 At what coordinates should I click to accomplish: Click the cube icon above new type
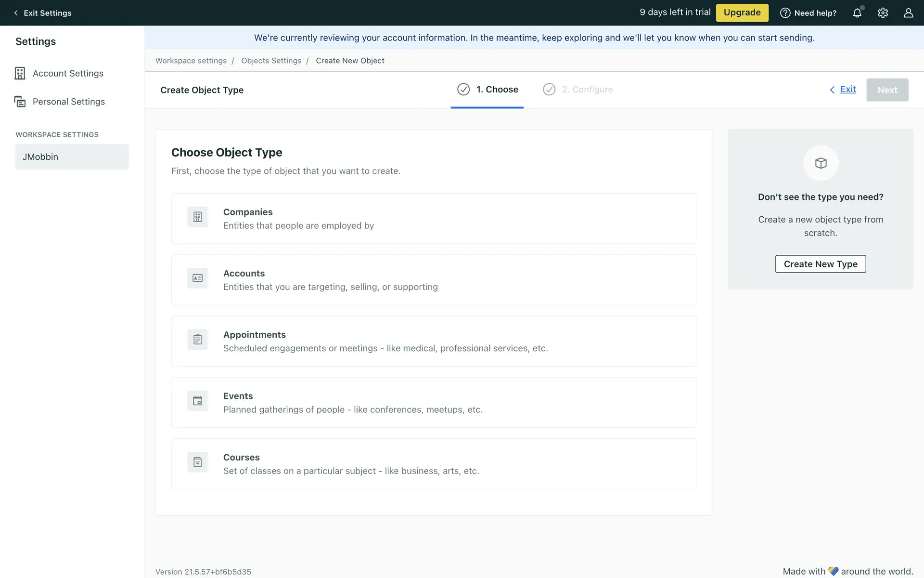pos(821,163)
